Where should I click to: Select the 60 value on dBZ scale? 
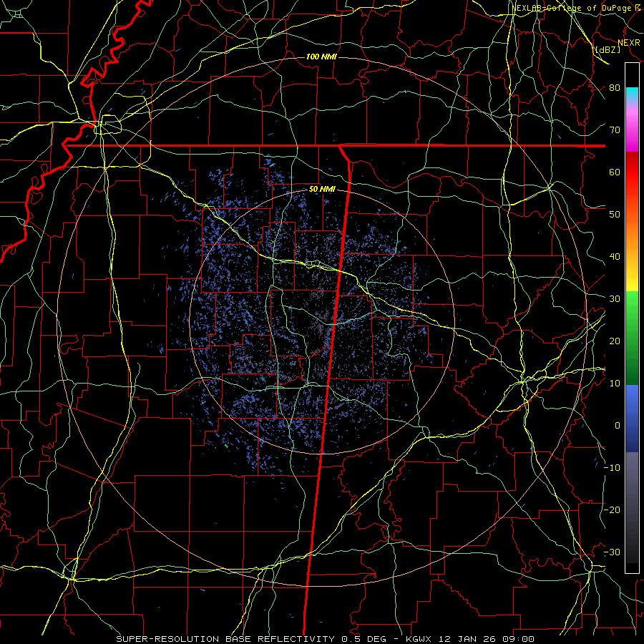pos(615,172)
